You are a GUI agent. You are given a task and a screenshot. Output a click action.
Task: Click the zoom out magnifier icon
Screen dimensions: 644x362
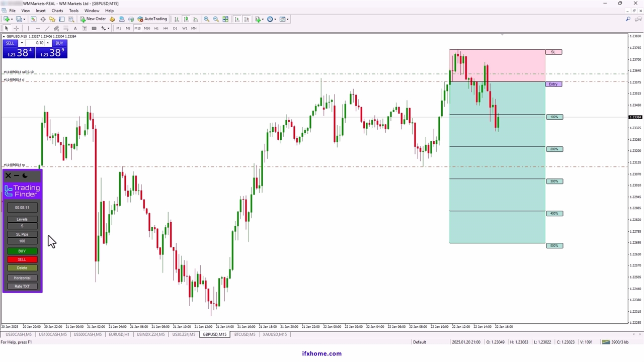tap(216, 19)
